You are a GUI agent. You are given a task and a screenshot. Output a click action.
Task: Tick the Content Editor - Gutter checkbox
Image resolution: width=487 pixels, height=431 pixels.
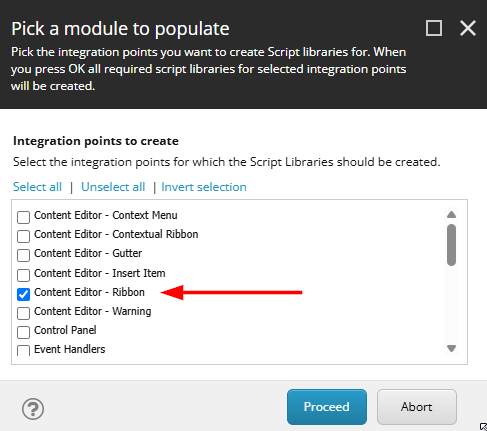23,255
